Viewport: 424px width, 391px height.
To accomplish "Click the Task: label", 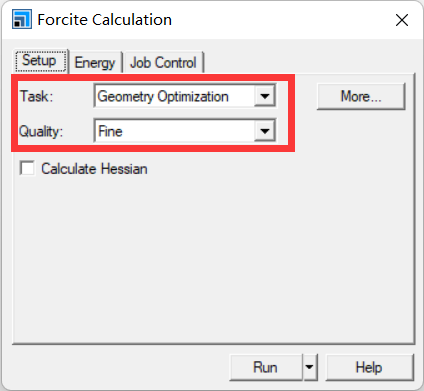I will coord(36,96).
